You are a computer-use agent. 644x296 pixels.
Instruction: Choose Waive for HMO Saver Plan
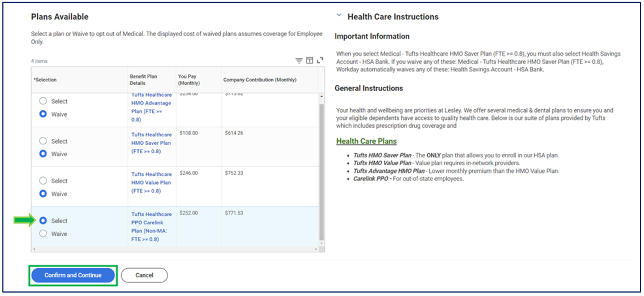43,154
